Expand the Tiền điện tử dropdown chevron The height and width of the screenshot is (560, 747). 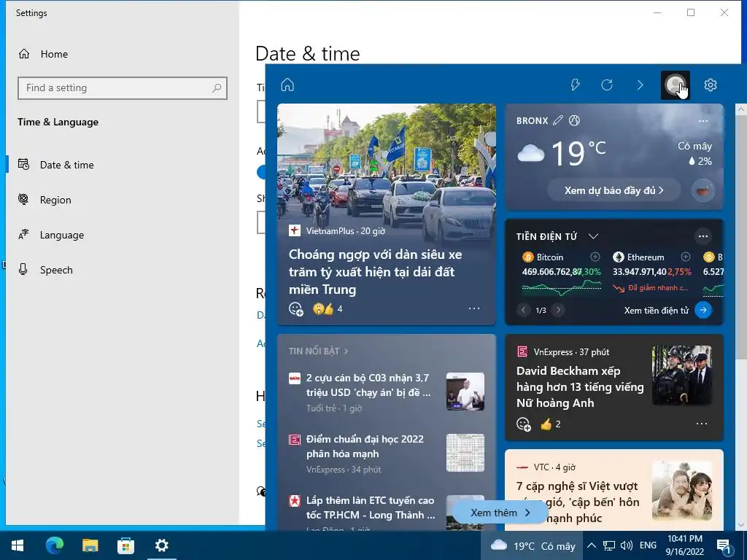coord(593,236)
